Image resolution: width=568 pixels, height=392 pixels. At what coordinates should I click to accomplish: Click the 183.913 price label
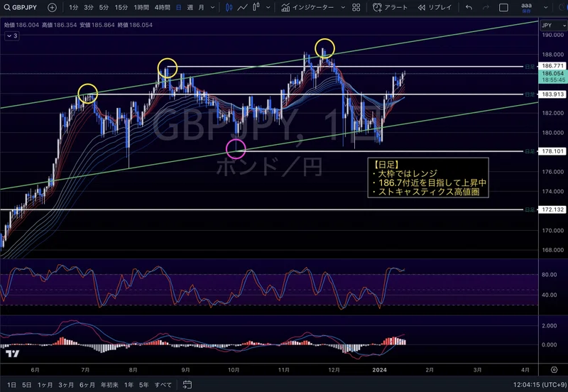pos(553,94)
